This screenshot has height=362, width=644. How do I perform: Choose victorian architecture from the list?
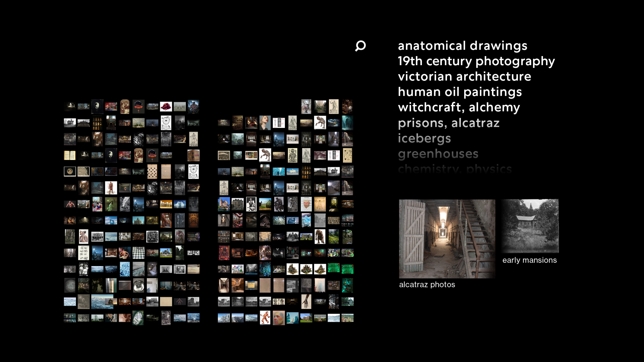pyautogui.click(x=464, y=76)
